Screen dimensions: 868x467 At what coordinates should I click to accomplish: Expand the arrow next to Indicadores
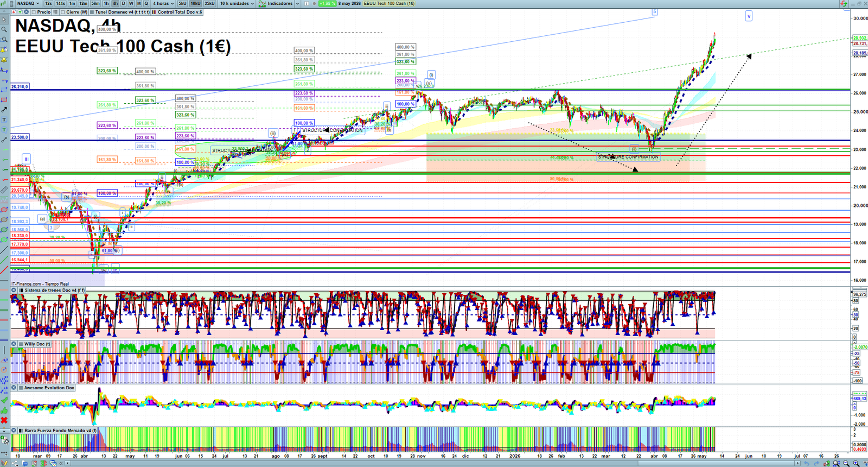[297, 3]
